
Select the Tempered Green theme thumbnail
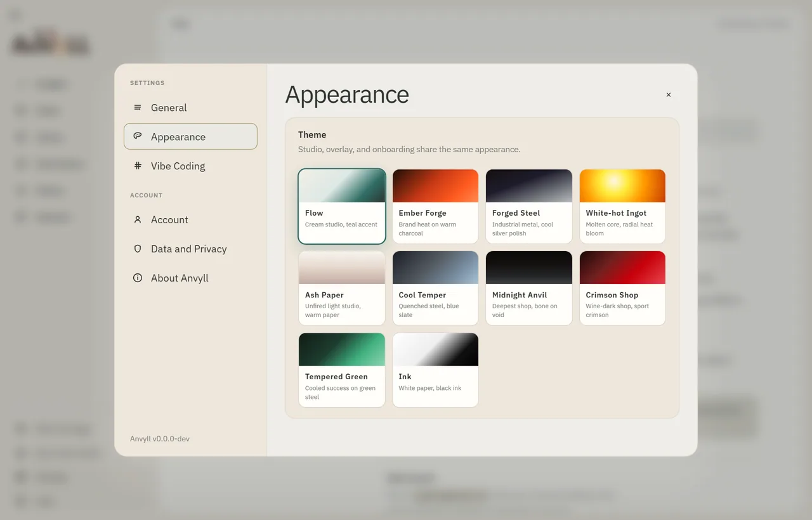point(342,349)
